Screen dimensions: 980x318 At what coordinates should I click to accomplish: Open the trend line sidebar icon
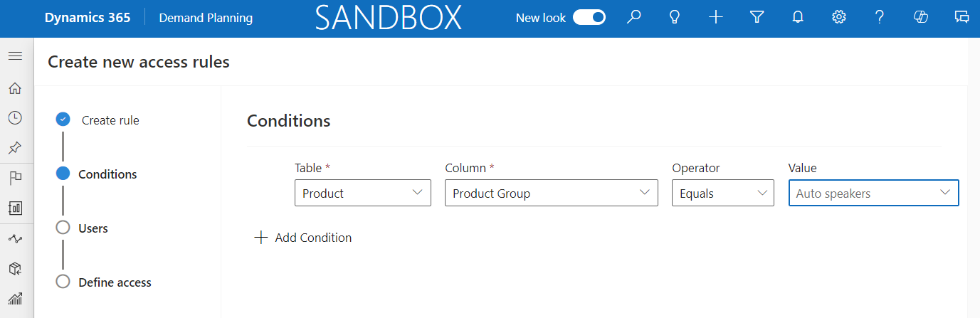point(15,238)
